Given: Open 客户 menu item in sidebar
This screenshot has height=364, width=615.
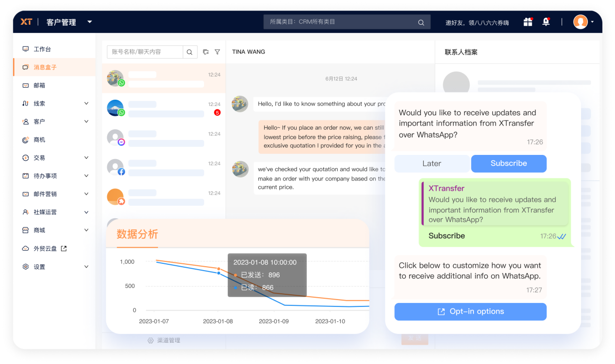Looking at the screenshot, I should 39,121.
